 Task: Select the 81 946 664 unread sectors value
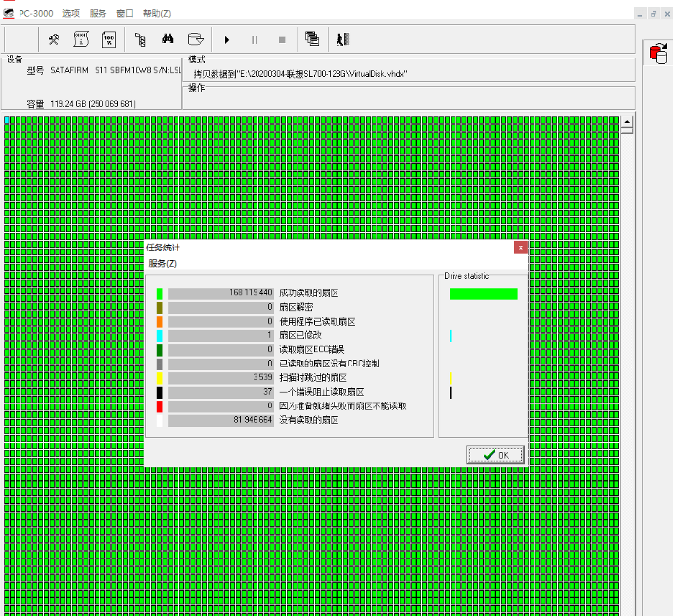coord(220,420)
